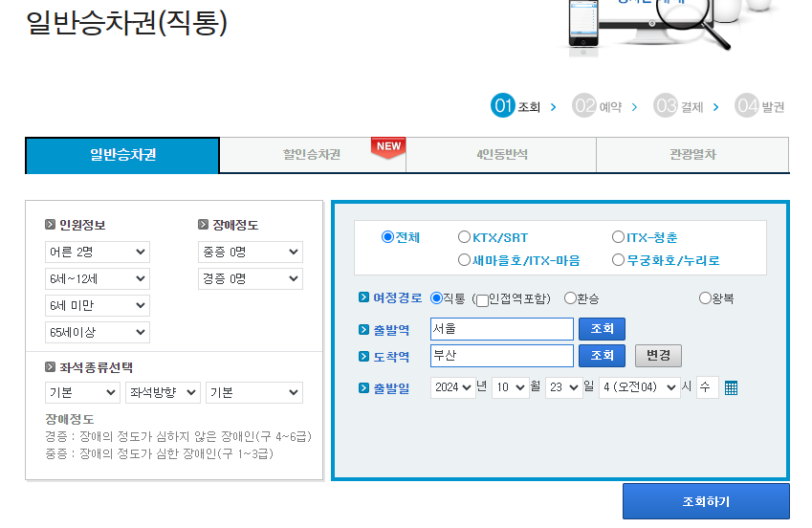Image resolution: width=812 pixels, height=528 pixels.
Task: Select the ITX-청춘 radio button
Action: coord(618,237)
